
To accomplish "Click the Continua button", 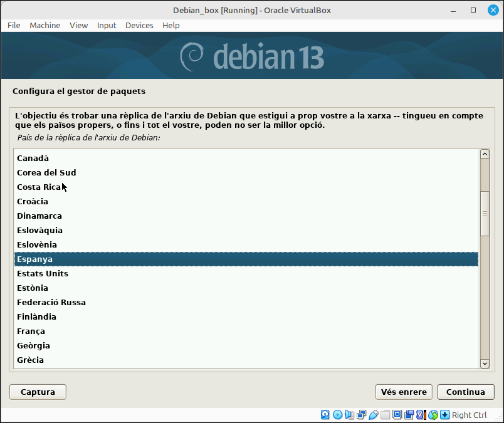I will click(x=466, y=392).
